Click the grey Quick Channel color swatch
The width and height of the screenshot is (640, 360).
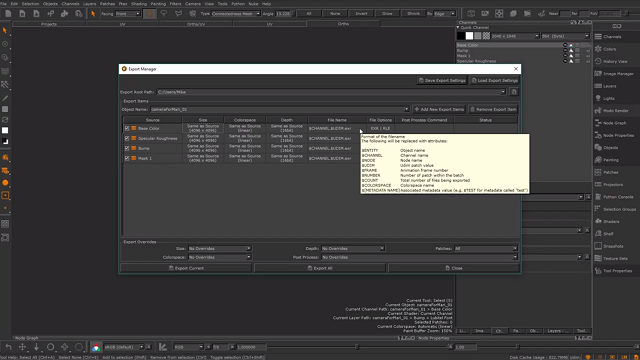478,36
